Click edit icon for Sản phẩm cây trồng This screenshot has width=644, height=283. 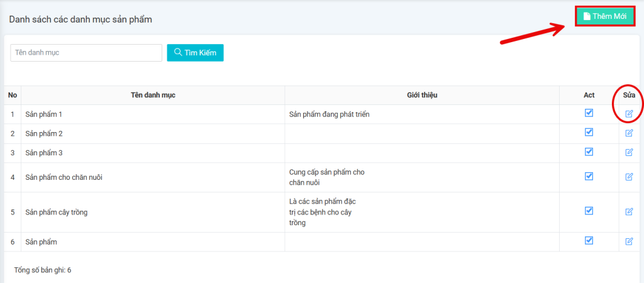(629, 211)
